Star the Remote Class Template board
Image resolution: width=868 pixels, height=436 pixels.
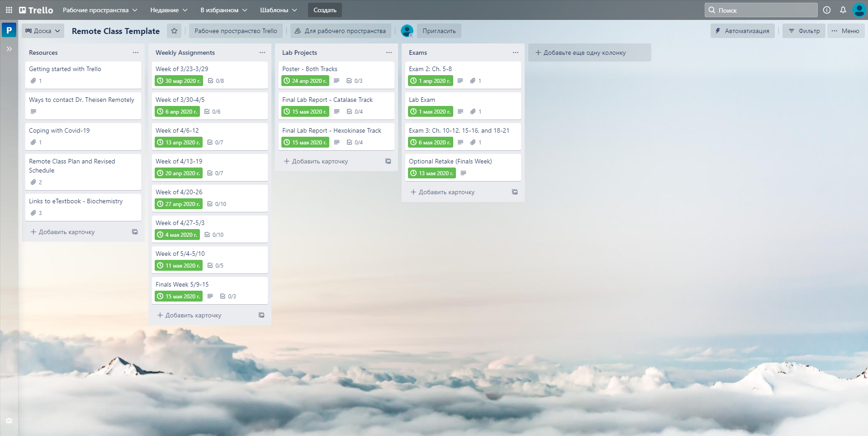[x=174, y=31]
